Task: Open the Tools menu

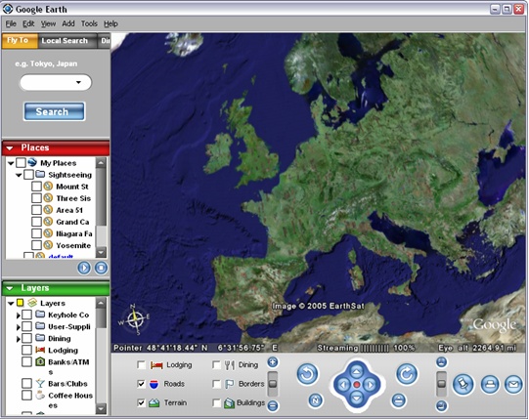Action: click(89, 23)
